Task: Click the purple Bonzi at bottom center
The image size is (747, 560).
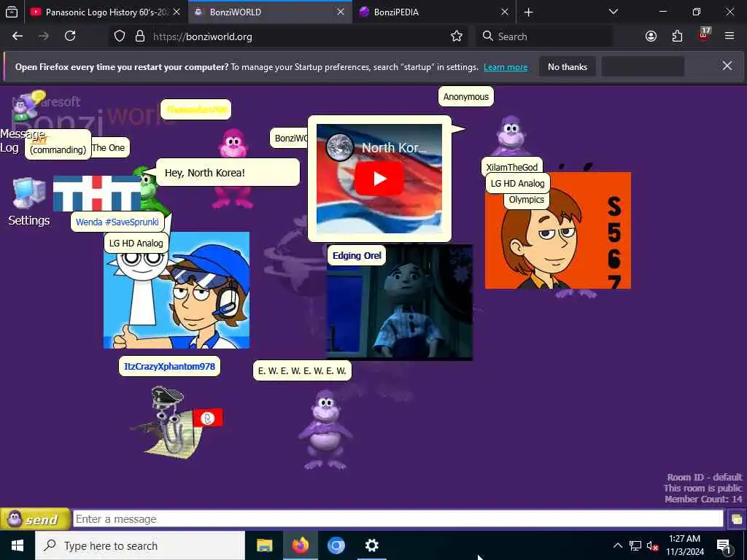Action: (x=325, y=429)
